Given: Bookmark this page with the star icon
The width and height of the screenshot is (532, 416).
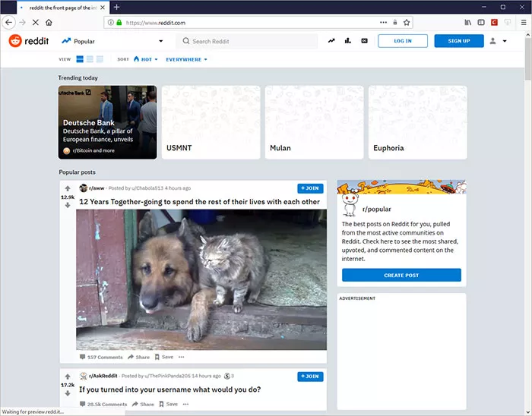Looking at the screenshot, I should point(407,22).
